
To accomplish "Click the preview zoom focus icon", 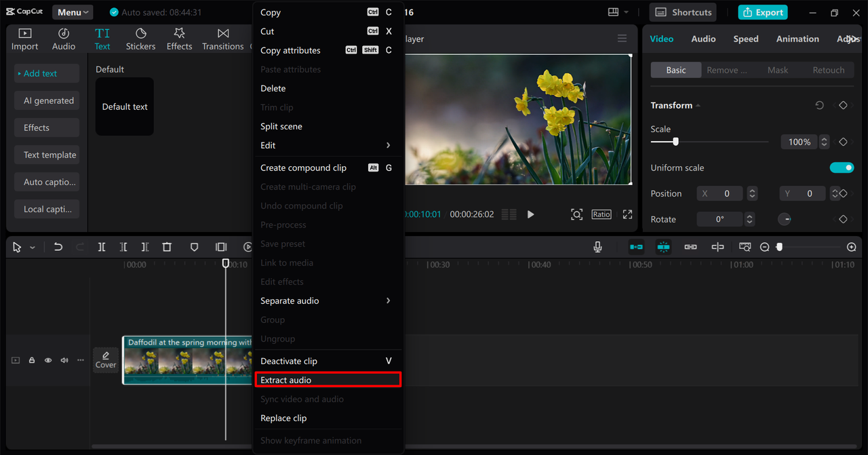I will pyautogui.click(x=576, y=214).
